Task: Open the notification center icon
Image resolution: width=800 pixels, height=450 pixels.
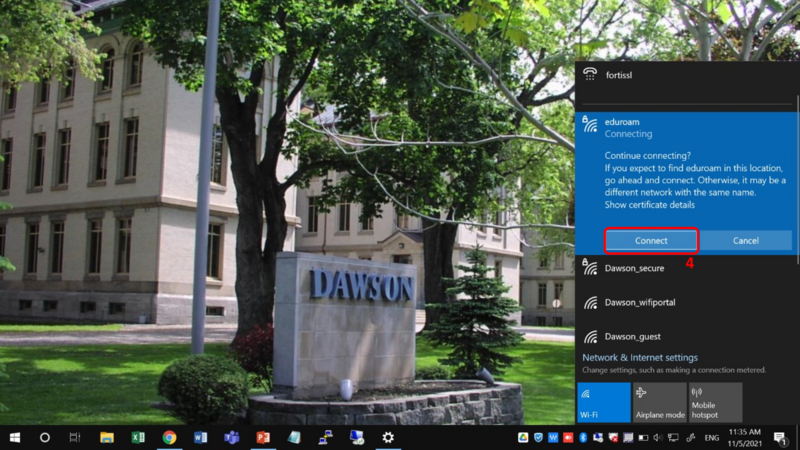Action: click(780, 438)
